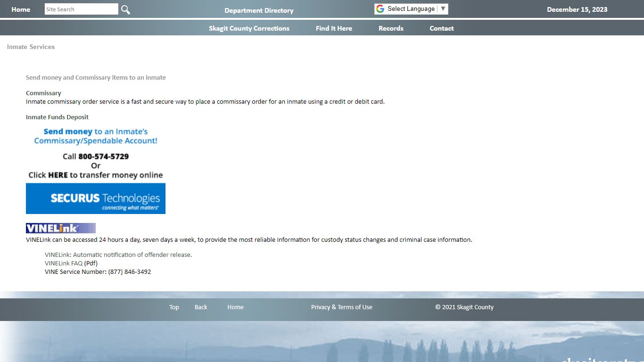Screen dimensions: 644x362
Task: Open the Records menu
Action: click(391, 28)
